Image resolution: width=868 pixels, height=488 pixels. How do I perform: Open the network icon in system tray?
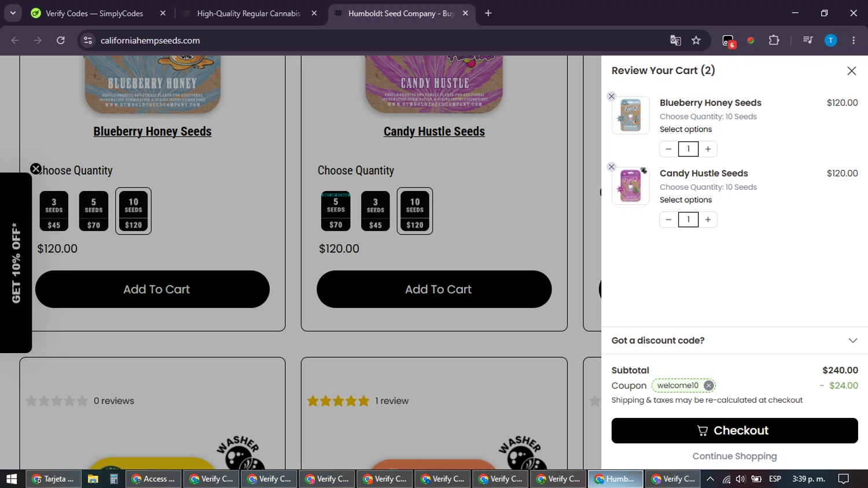[x=726, y=479]
